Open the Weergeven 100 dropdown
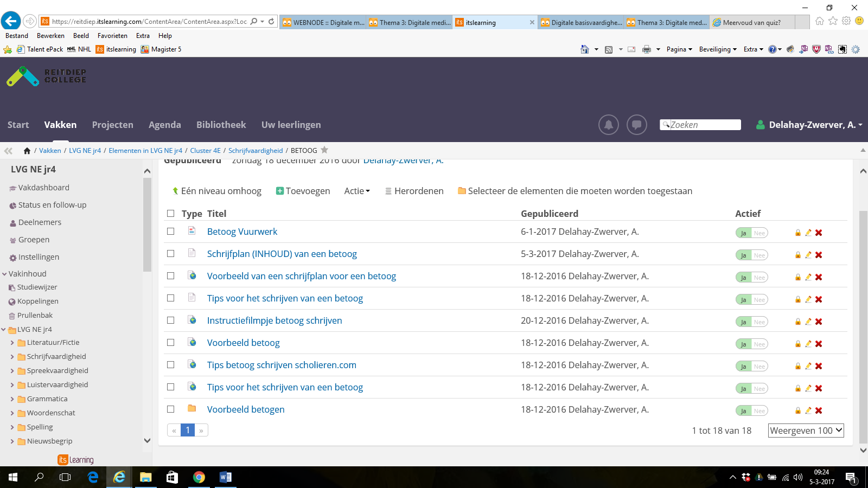This screenshot has width=868, height=488. (806, 431)
